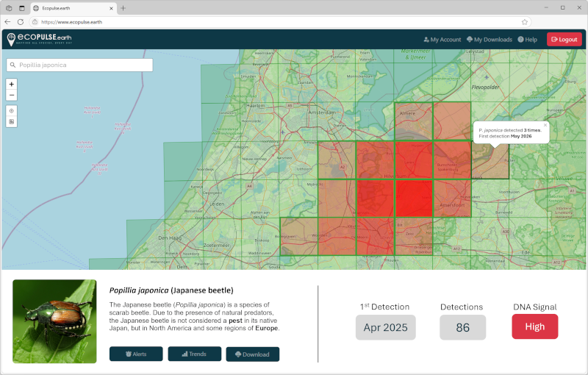Reload the page in the browser
588x375 pixels.
[20, 22]
